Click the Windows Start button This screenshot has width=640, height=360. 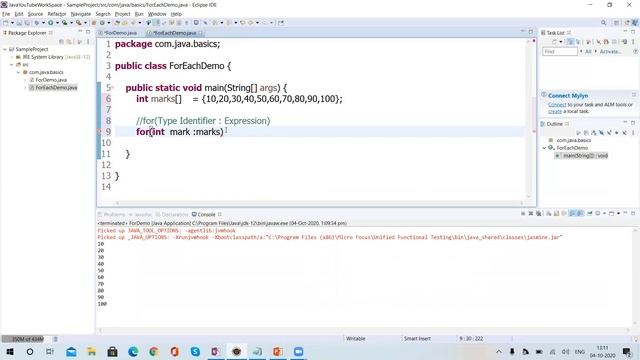click(10, 351)
